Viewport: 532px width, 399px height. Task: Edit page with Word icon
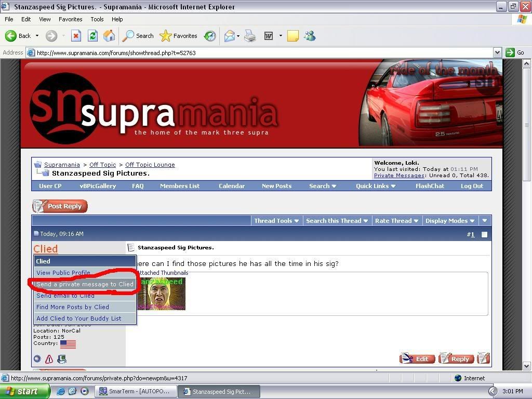pos(269,36)
